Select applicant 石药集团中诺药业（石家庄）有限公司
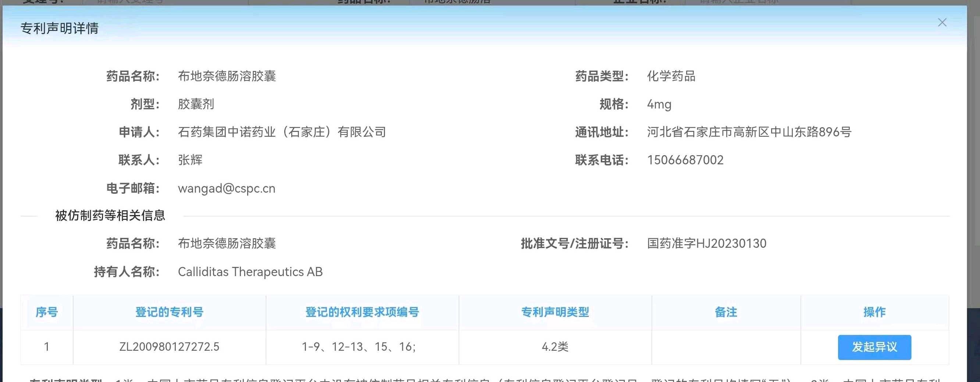This screenshot has height=382, width=980. tap(282, 132)
